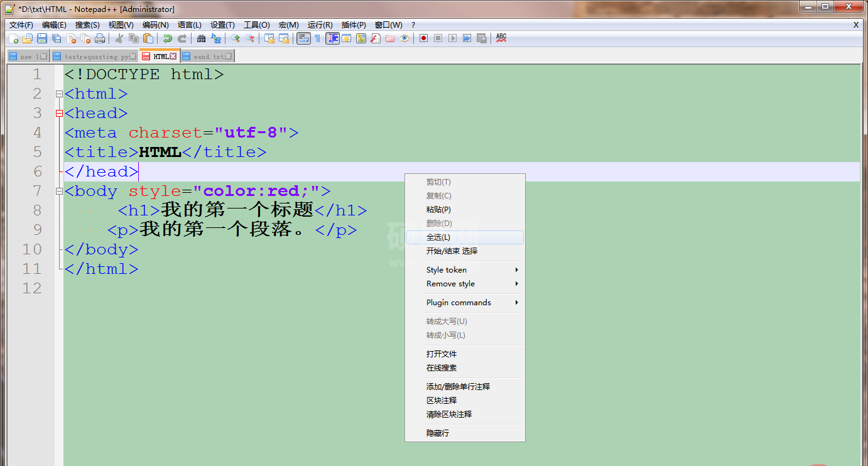Open the 编码(N) menu
The image size is (868, 466).
click(x=155, y=25)
